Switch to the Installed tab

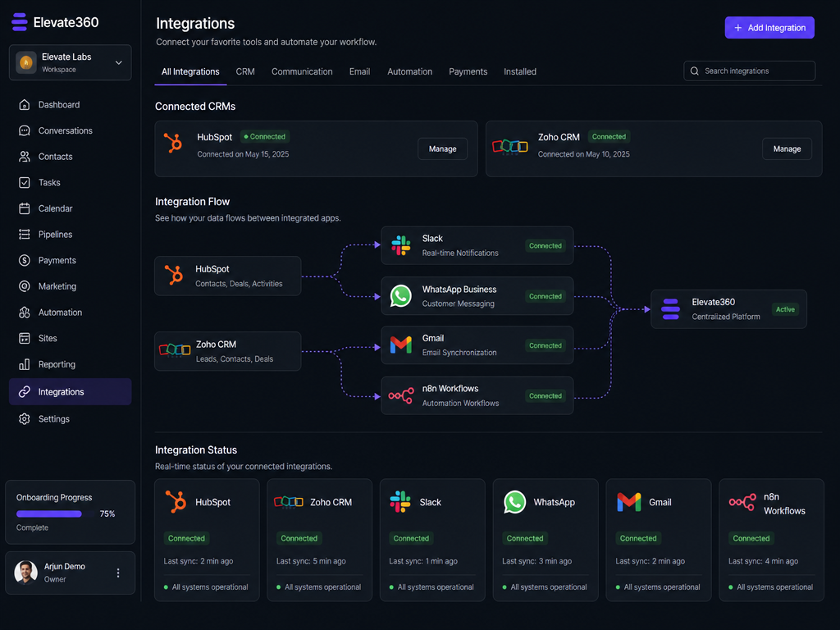[519, 72]
